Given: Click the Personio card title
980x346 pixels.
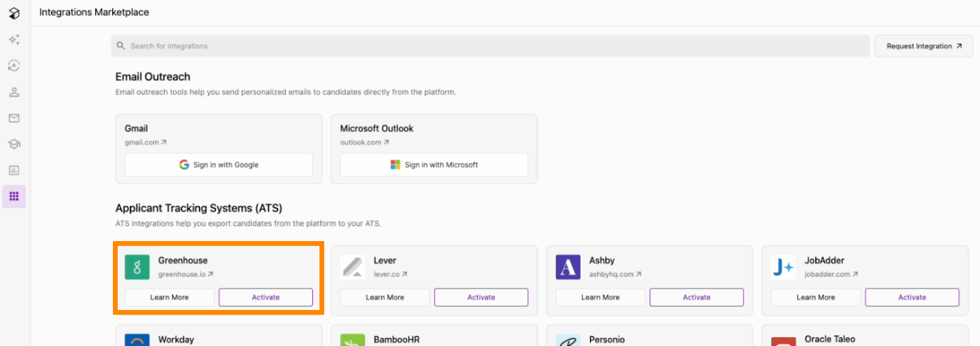Looking at the screenshot, I should [606, 340].
